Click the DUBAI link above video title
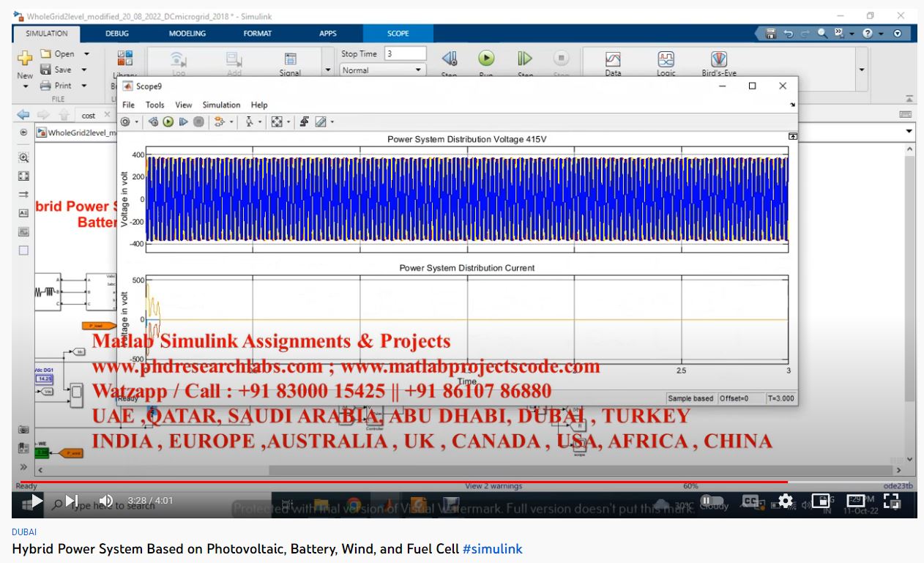Viewport: 924px width, 563px height. click(24, 532)
